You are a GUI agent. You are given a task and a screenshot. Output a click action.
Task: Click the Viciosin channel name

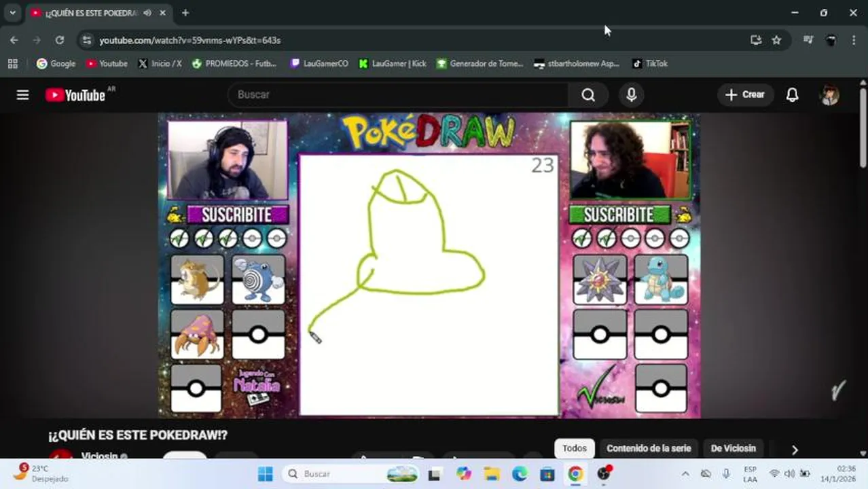pyautogui.click(x=101, y=456)
